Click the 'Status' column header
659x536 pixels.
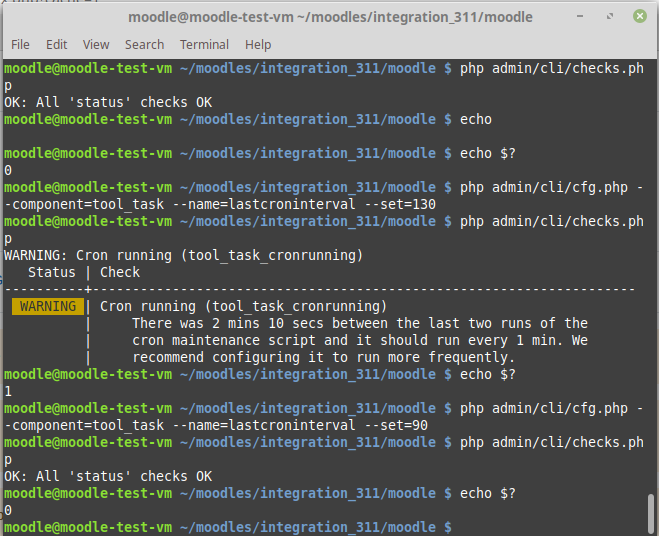coord(52,272)
